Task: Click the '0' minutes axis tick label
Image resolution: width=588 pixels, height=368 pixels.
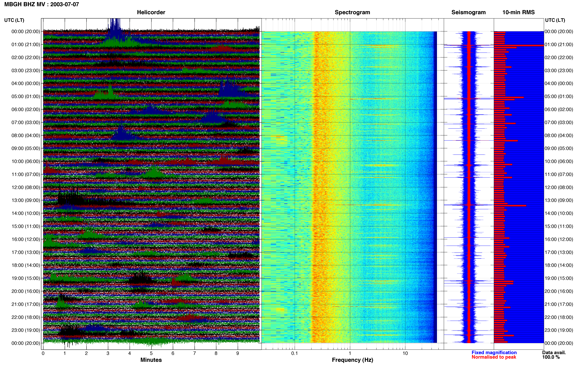Action: pyautogui.click(x=43, y=353)
